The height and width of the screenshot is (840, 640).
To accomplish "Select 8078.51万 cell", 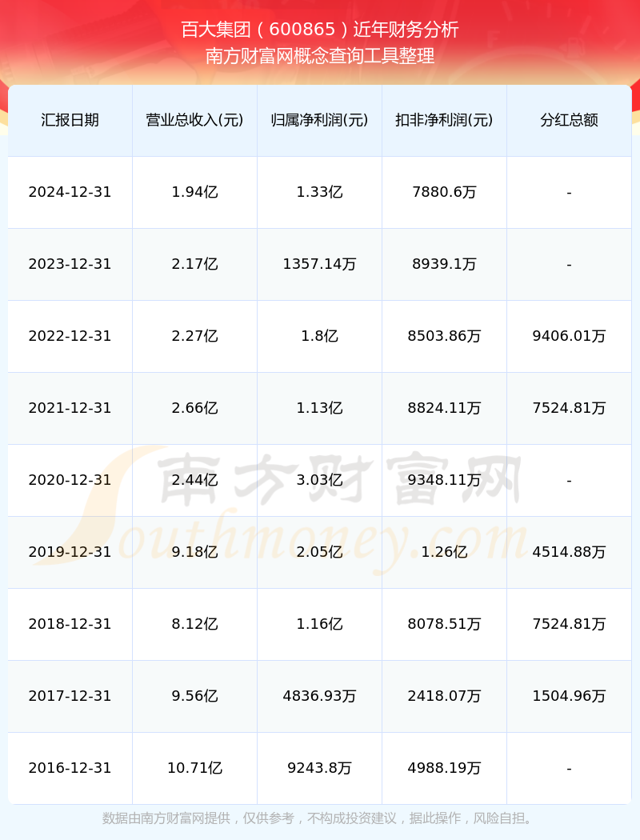I will (x=445, y=624).
